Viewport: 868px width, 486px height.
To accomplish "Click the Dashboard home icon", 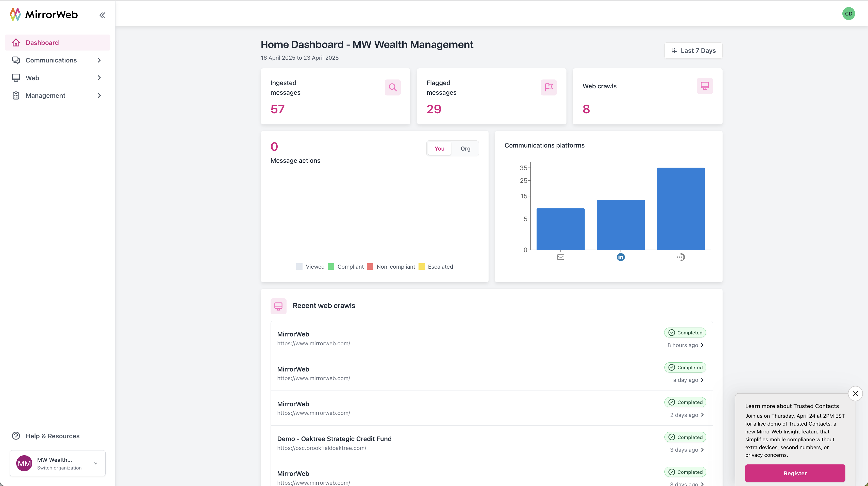I will click(16, 42).
